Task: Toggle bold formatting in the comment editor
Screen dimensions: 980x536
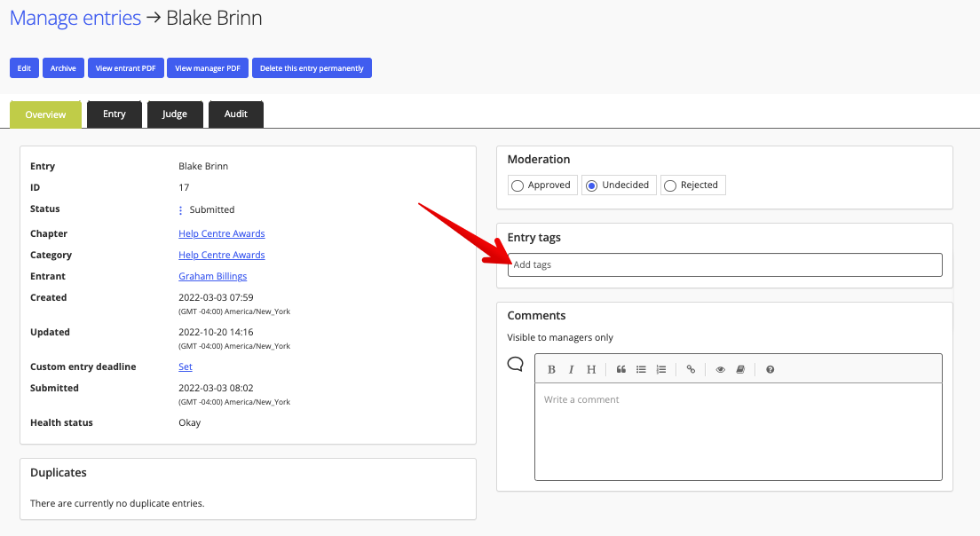Action: (x=551, y=369)
